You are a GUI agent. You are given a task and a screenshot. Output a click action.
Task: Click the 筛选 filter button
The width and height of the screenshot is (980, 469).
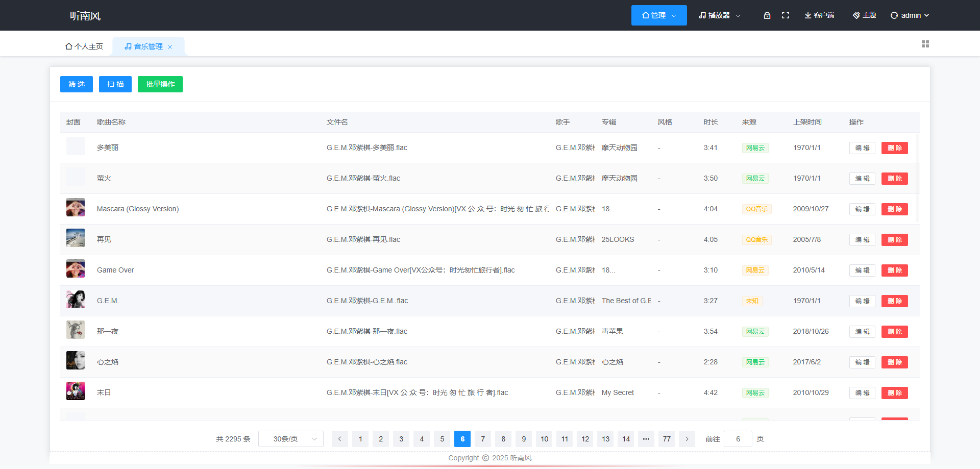pyautogui.click(x=77, y=84)
